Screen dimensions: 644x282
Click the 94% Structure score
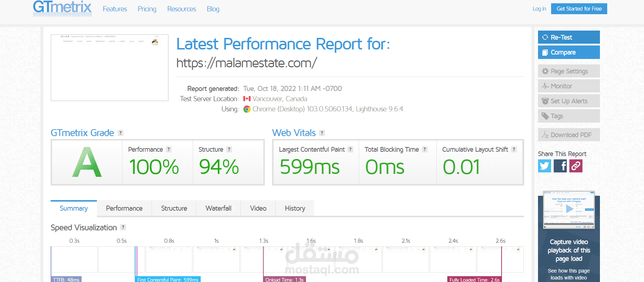click(219, 167)
